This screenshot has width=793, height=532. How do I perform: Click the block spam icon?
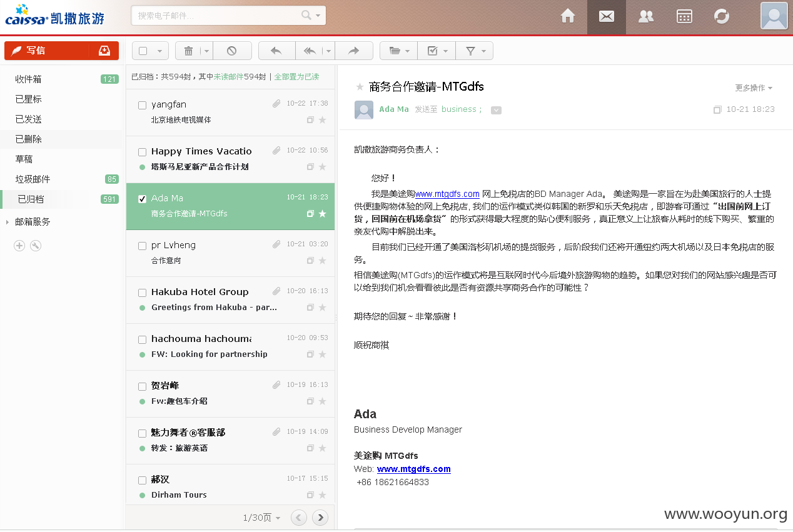click(232, 51)
